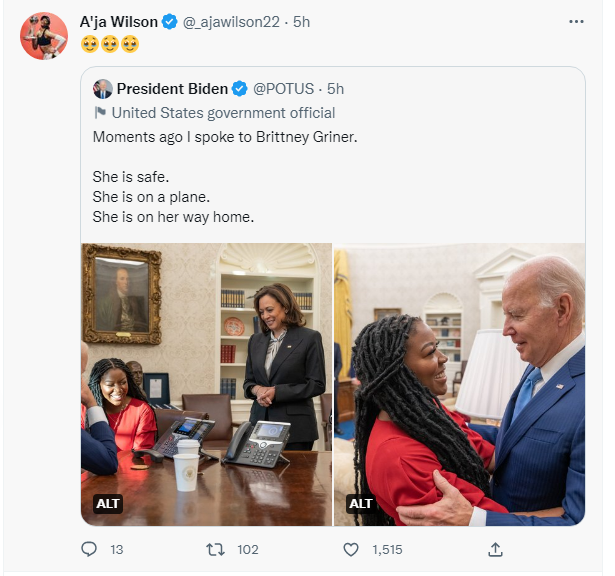The image size is (615, 576).
Task: Open the share tweet icon
Action: point(495,549)
